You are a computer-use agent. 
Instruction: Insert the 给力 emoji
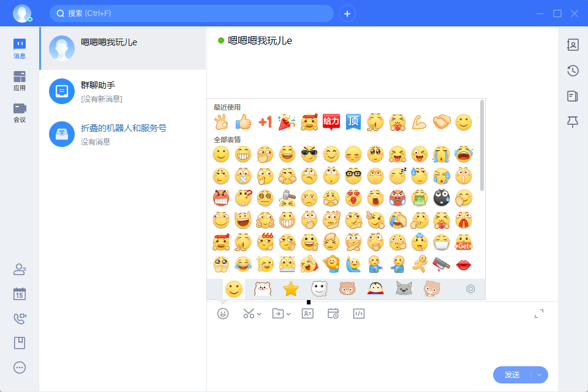click(x=331, y=122)
